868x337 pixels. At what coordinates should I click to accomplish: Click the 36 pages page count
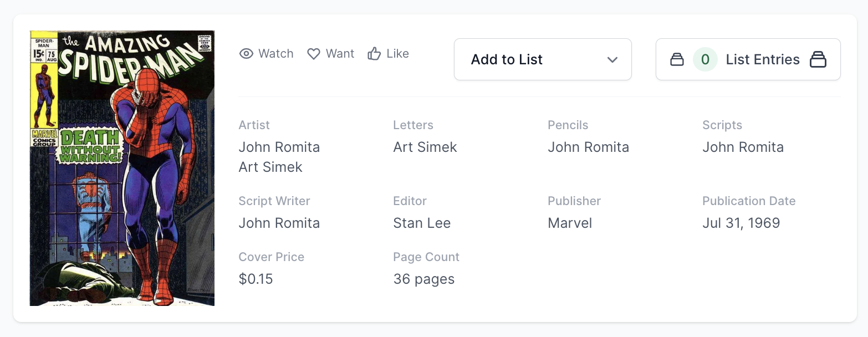click(x=423, y=279)
